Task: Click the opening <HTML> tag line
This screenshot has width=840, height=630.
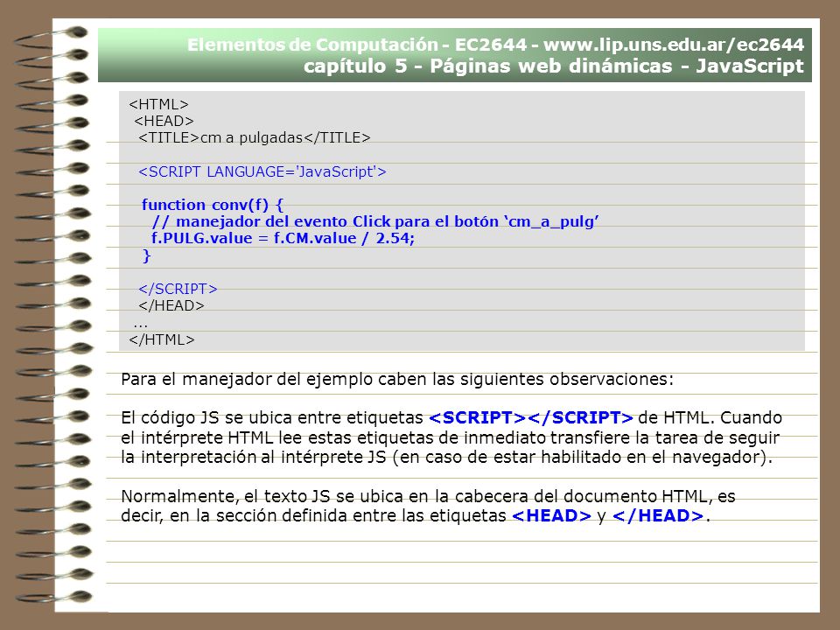Action: pos(158,104)
